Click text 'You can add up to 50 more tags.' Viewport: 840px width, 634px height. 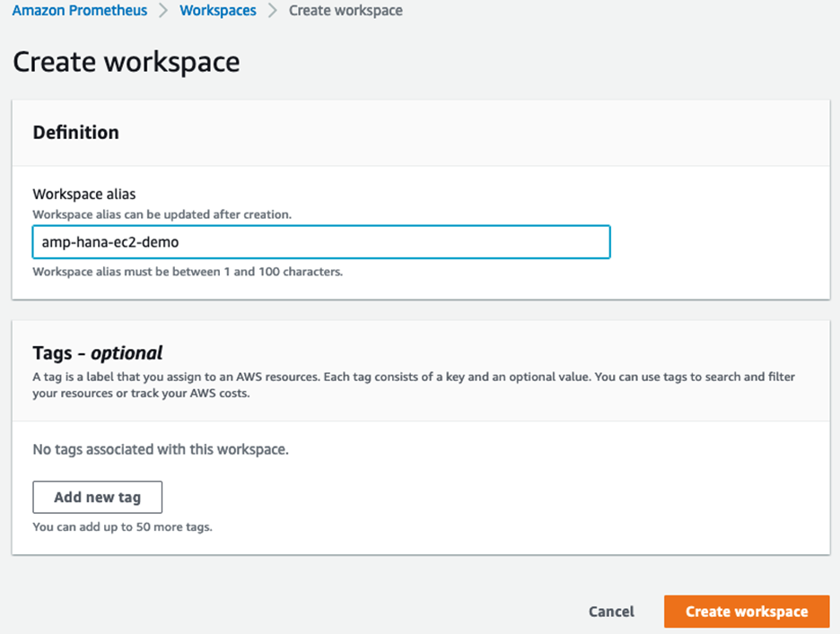point(123,527)
